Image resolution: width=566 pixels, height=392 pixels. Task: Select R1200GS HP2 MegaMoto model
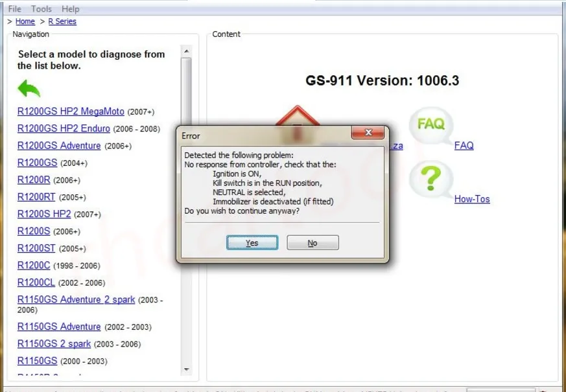click(71, 111)
